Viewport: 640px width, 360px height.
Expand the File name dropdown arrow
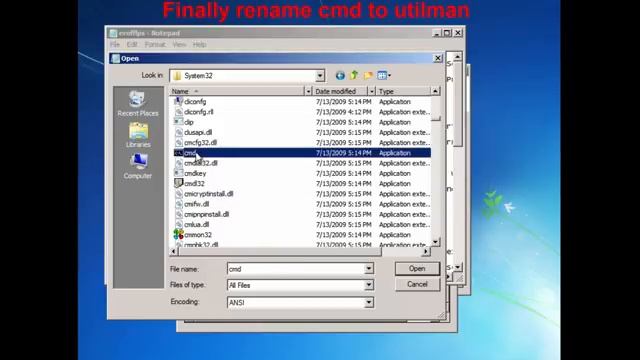tap(369, 269)
